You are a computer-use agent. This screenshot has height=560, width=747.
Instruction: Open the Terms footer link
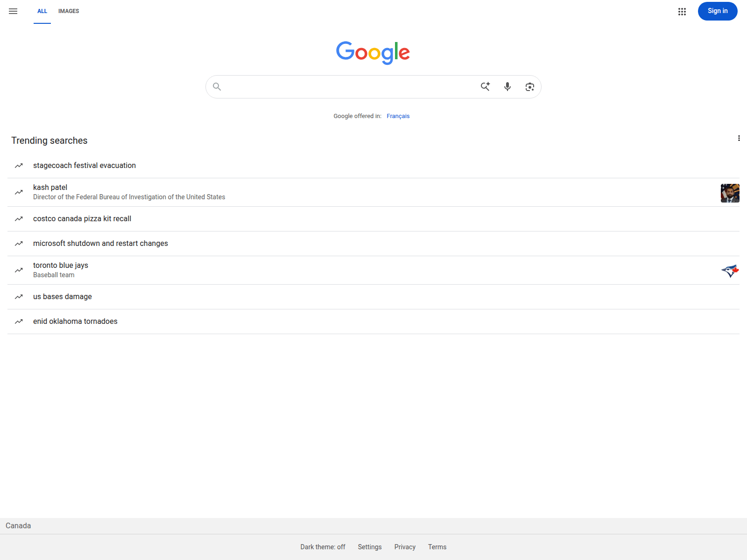pos(437,547)
